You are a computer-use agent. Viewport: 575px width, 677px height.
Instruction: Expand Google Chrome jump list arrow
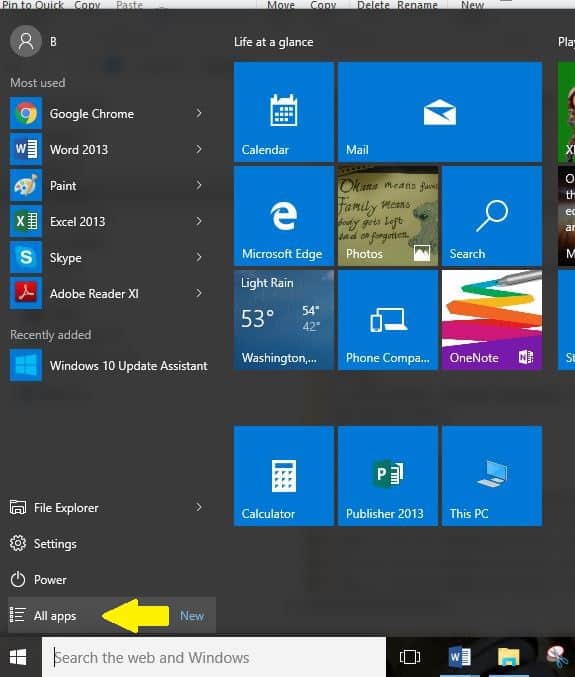[199, 114]
